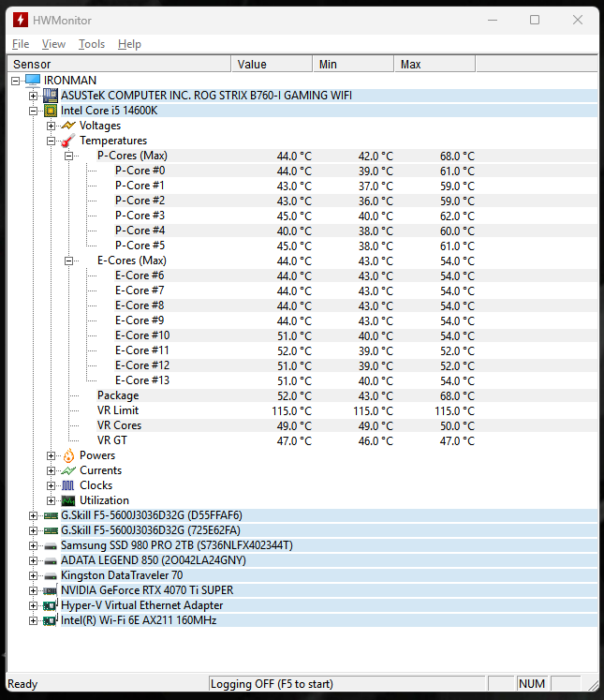The height and width of the screenshot is (700, 604).
Task: Click the Min column header
Action: click(353, 64)
